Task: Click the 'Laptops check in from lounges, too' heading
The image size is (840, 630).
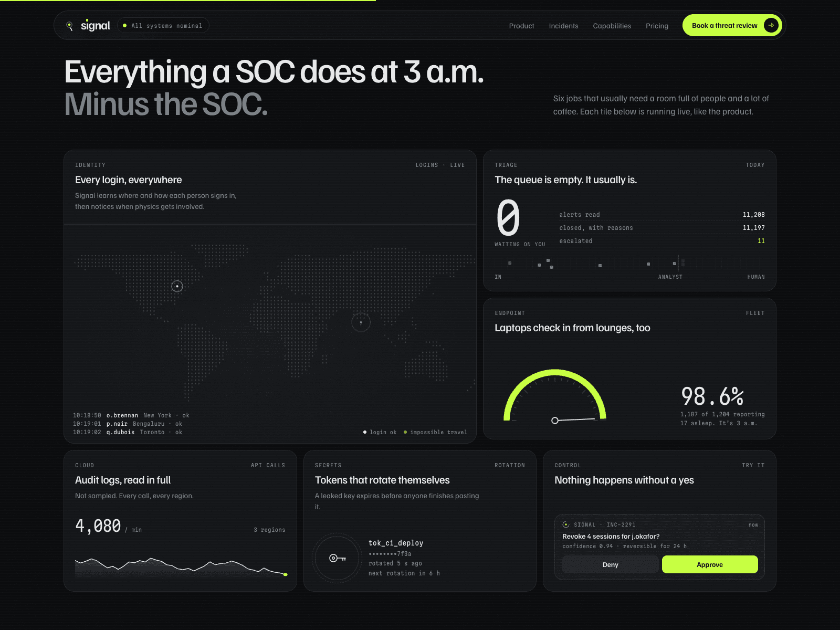Action: [x=572, y=328]
